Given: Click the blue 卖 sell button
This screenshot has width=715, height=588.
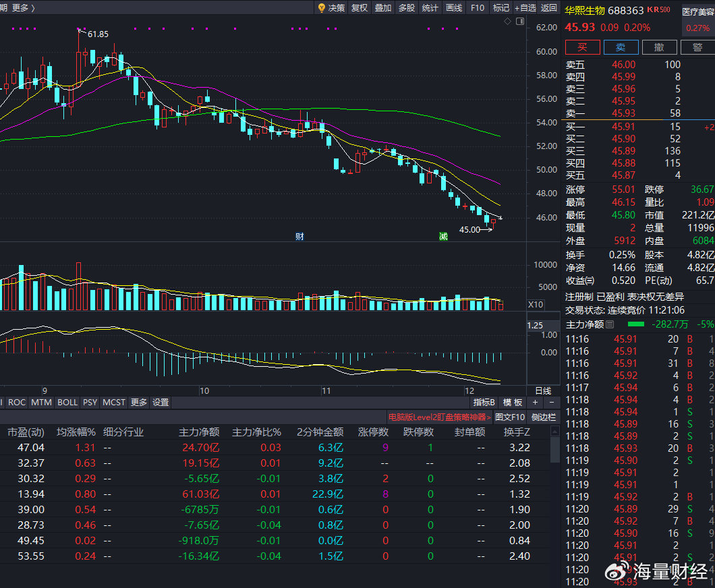Looking at the screenshot, I should (x=621, y=47).
